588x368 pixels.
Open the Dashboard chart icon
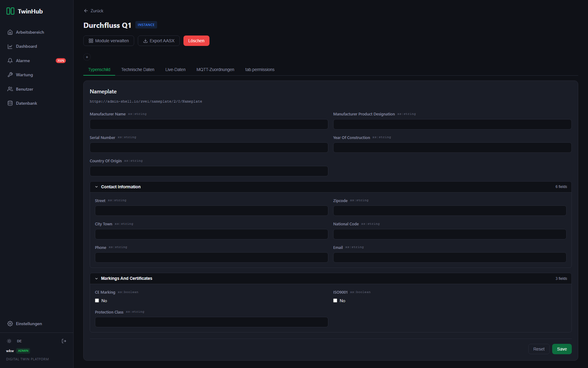click(10, 47)
